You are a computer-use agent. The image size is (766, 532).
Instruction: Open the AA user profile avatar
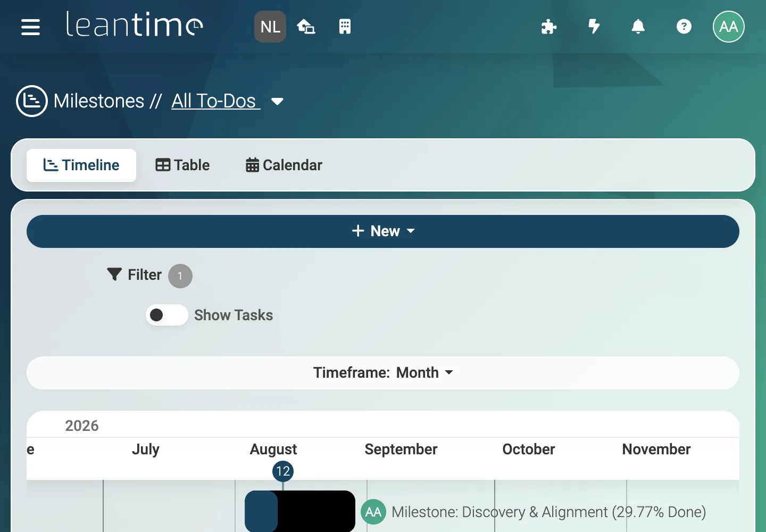point(728,27)
